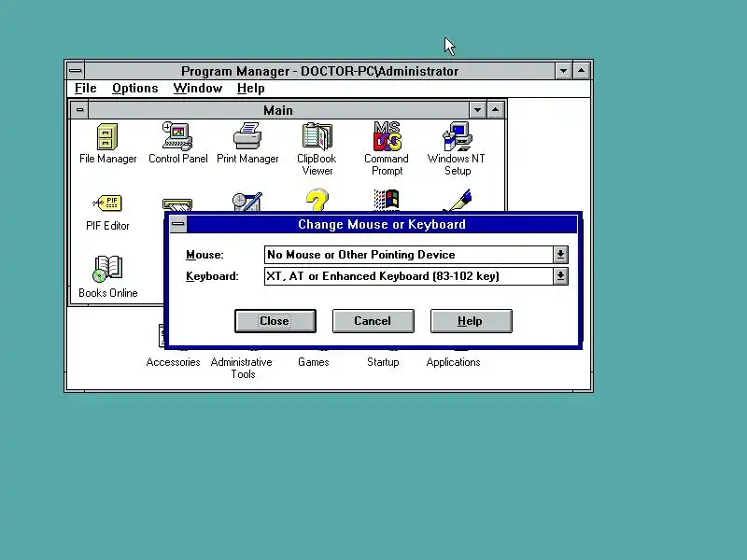The height and width of the screenshot is (560, 747).
Task: Click the Program Manager title bar
Action: click(x=319, y=71)
